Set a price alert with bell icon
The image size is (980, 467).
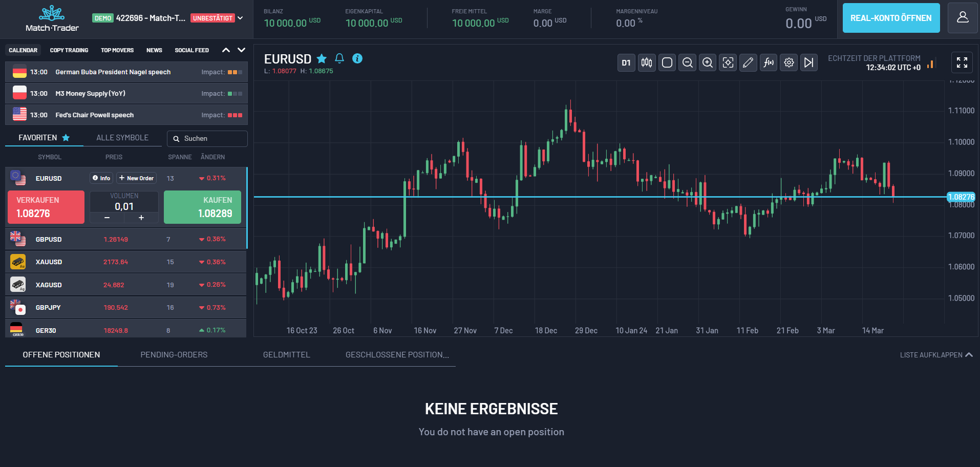click(339, 58)
